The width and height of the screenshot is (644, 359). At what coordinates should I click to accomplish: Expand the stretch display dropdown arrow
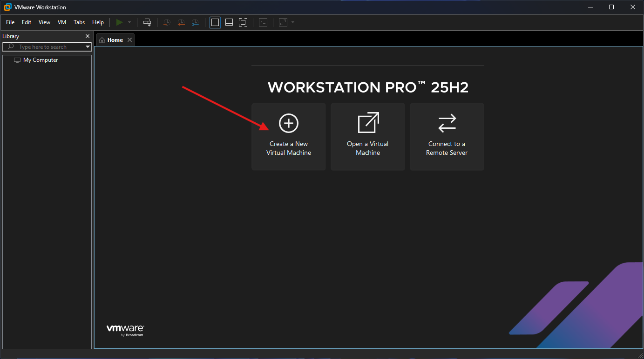tap(292, 22)
